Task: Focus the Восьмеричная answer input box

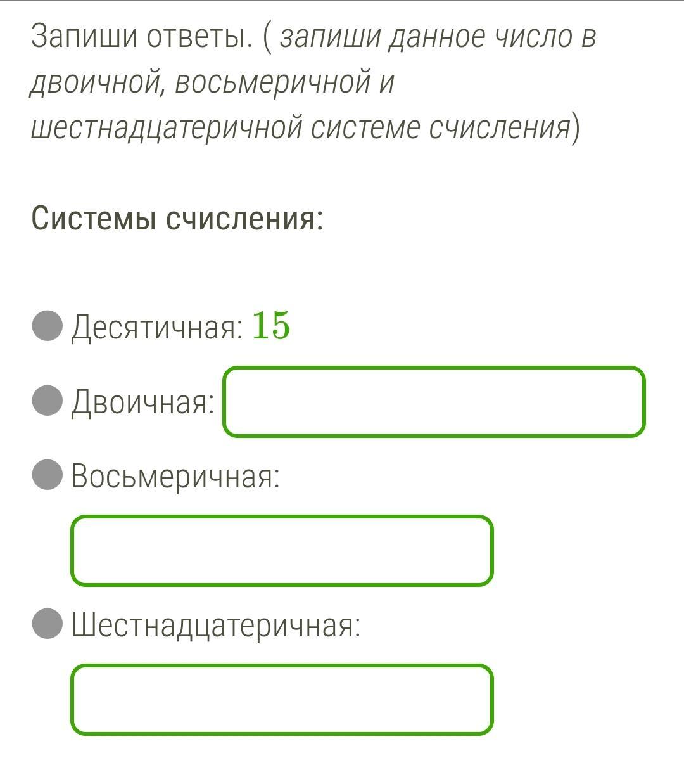Action: [282, 551]
